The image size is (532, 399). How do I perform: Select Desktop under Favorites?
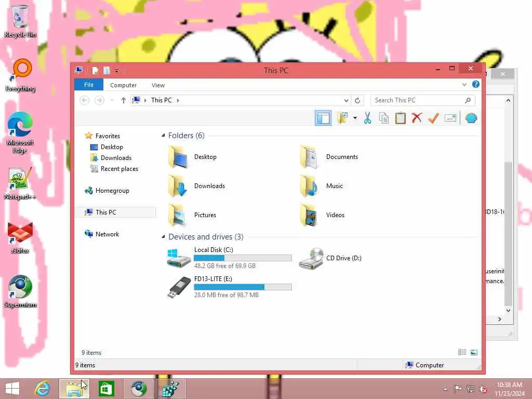pos(112,147)
